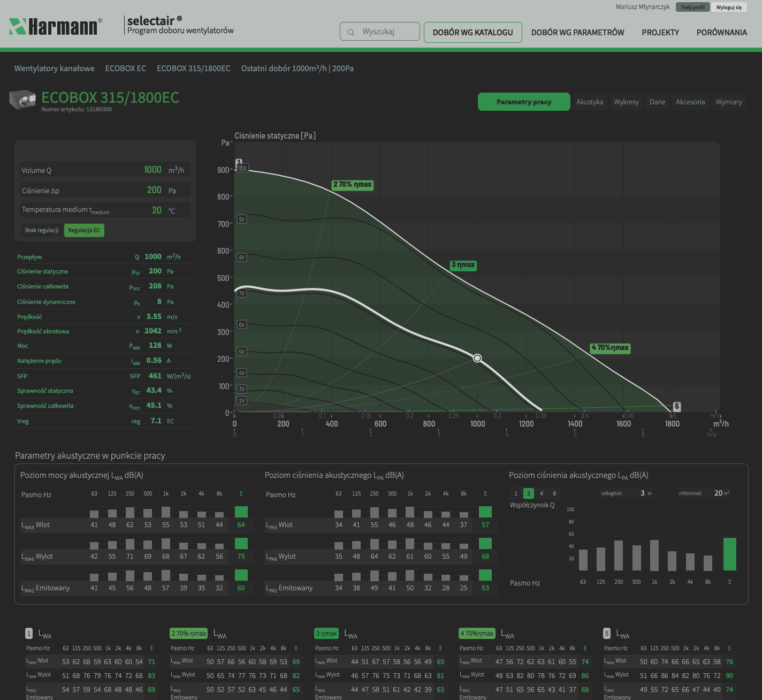Click the Harmann logo
The height and width of the screenshot is (700, 762).
[x=56, y=26]
